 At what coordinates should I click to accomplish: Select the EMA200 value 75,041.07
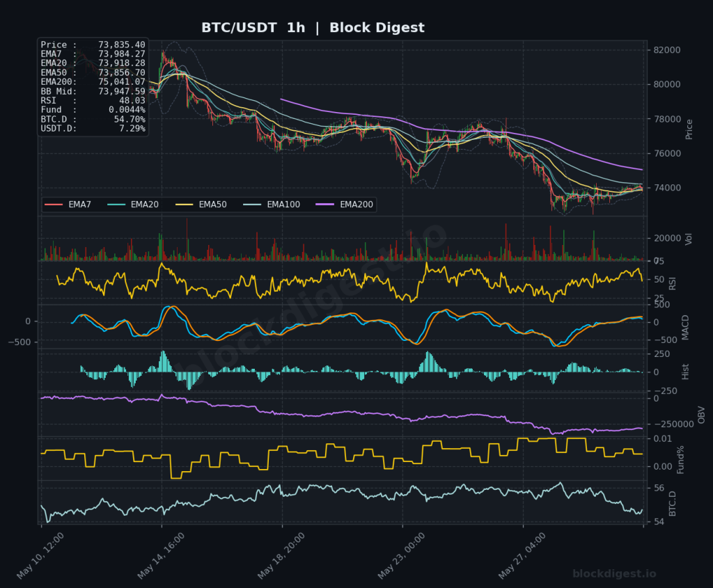(122, 82)
